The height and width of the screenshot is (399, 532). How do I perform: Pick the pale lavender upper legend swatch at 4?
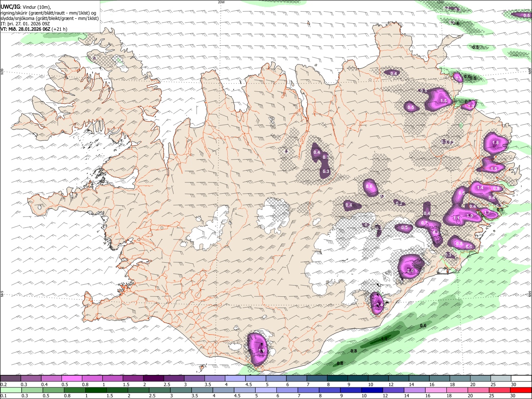235,379
